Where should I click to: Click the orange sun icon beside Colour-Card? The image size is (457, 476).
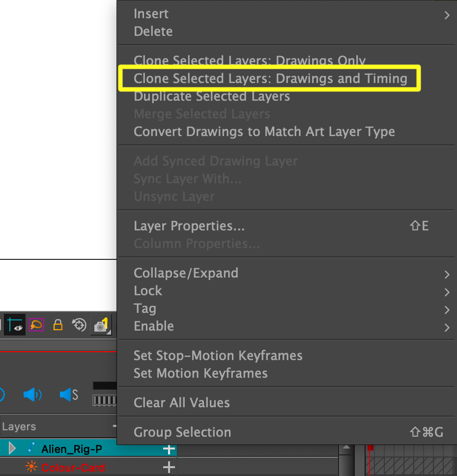coord(31,467)
